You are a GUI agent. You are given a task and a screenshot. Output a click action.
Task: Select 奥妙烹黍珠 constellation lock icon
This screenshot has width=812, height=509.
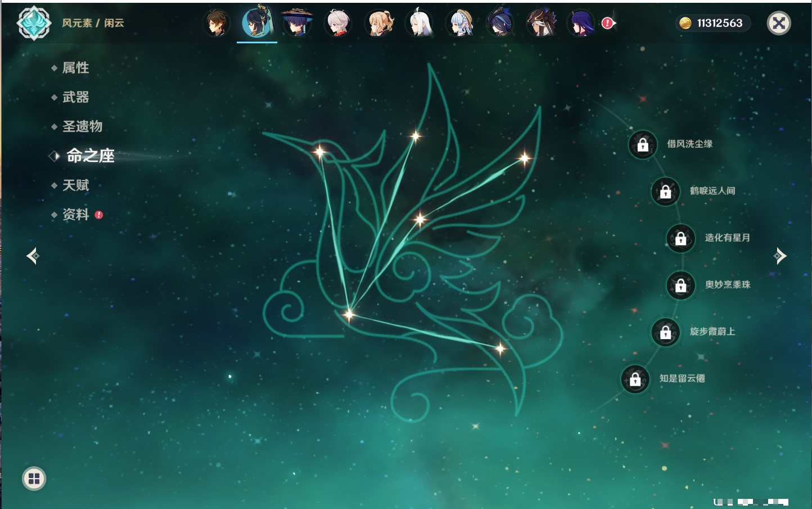pyautogui.click(x=680, y=286)
